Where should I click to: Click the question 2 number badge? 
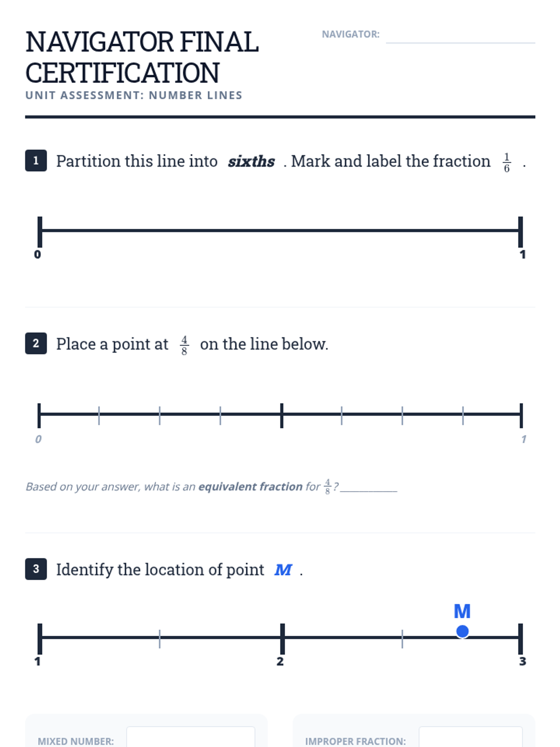click(x=36, y=344)
